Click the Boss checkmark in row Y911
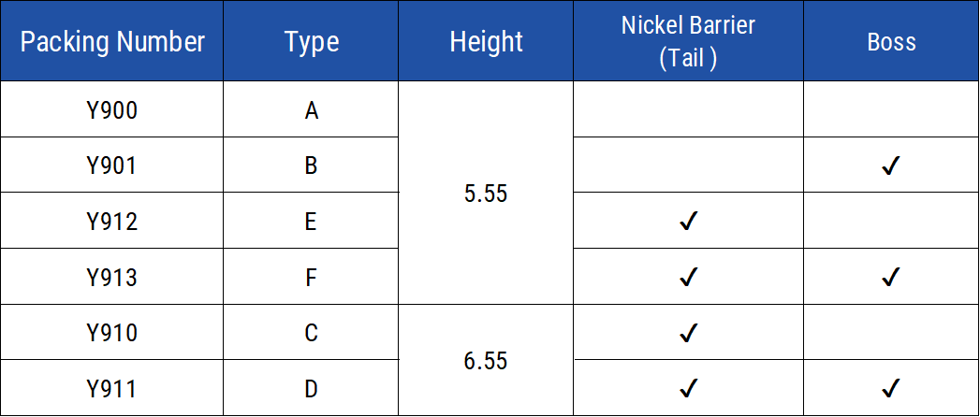The height and width of the screenshot is (417, 980). (890, 387)
